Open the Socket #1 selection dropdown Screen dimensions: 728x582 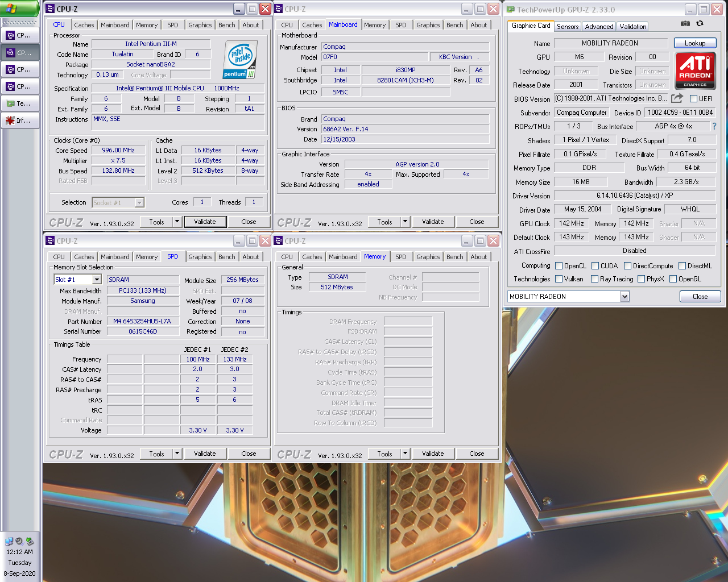pyautogui.click(x=139, y=202)
